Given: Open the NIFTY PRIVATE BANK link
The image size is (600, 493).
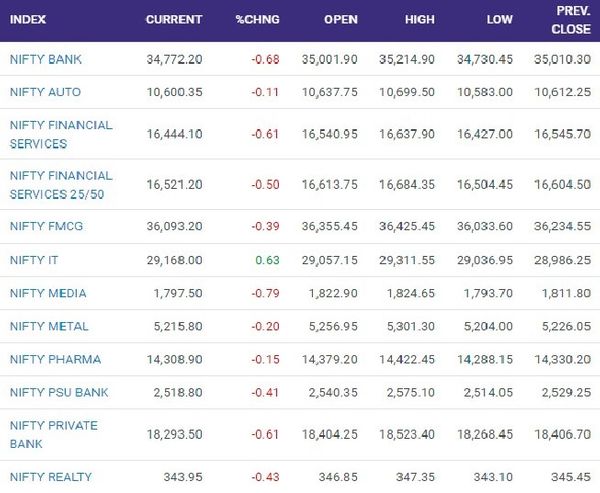Looking at the screenshot, I should [54, 434].
